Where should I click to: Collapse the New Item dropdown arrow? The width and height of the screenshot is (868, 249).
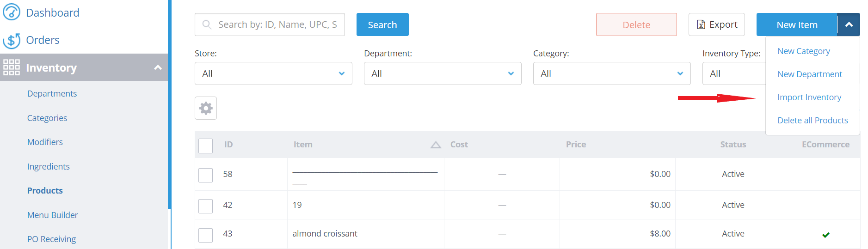[849, 24]
